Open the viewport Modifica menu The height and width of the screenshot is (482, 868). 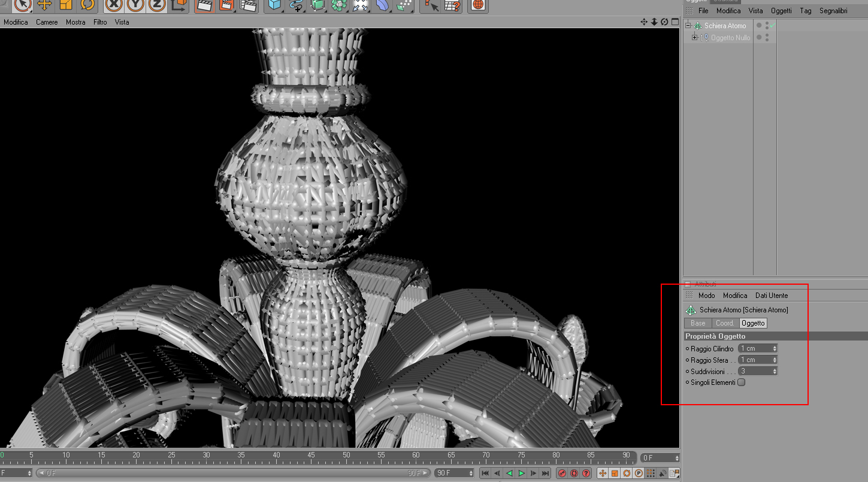(x=16, y=22)
